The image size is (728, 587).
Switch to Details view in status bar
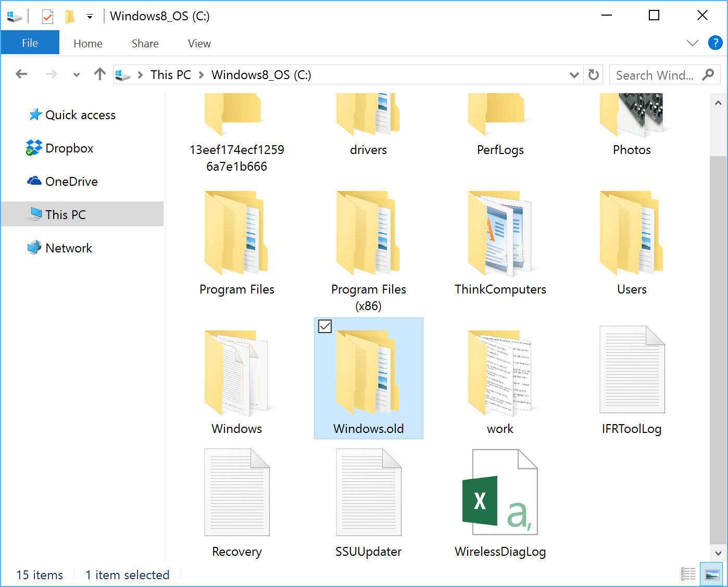pos(688,574)
